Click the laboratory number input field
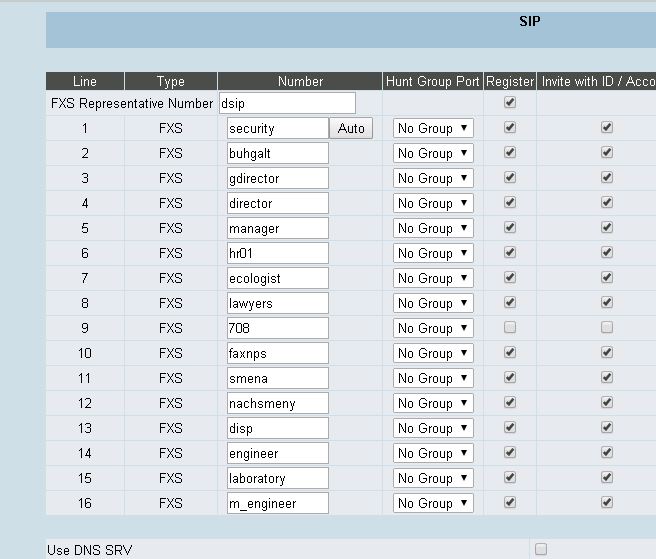 coord(277,478)
